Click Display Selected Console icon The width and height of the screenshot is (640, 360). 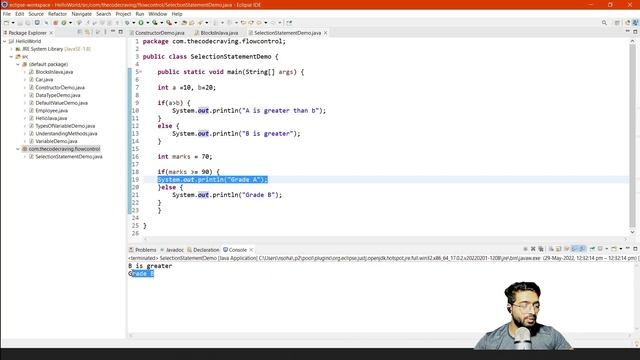click(x=600, y=249)
